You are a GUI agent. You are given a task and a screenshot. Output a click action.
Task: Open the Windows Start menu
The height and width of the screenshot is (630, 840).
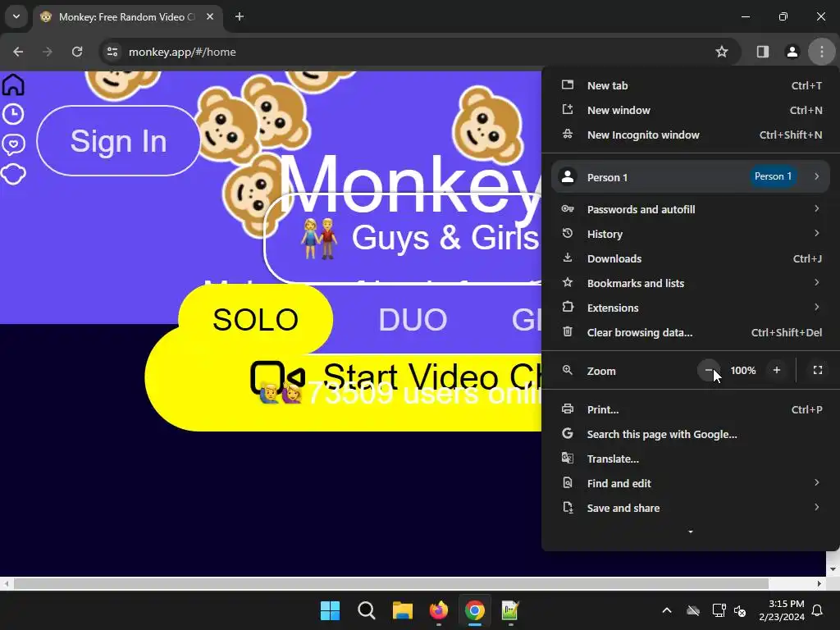(330, 610)
